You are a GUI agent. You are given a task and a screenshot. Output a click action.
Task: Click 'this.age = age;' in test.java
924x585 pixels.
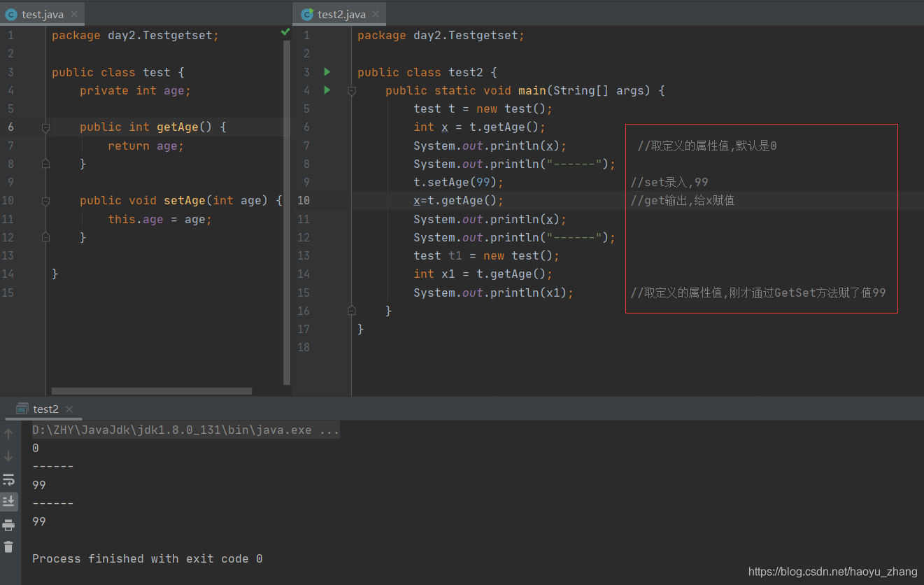click(159, 219)
